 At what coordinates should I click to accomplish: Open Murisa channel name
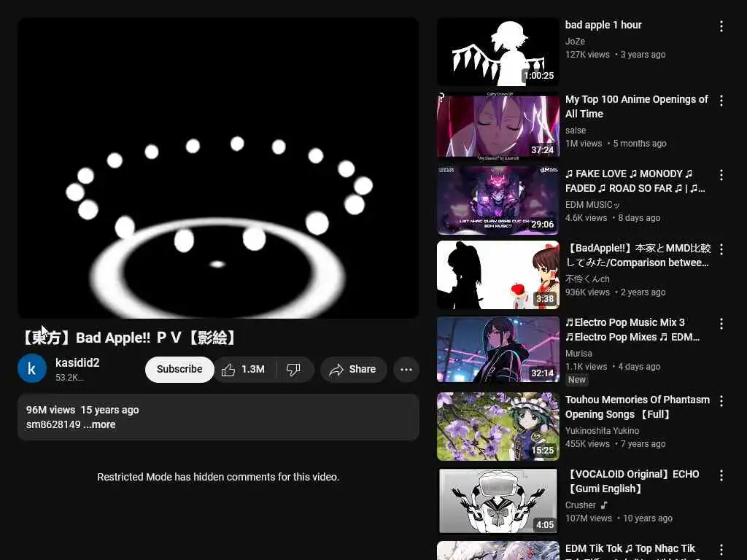(578, 354)
